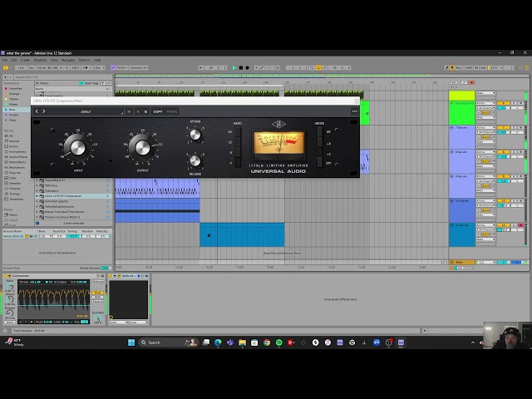Open the plugin three-dots options menu
Viewport: 532px width, 399px height.
pos(355,111)
